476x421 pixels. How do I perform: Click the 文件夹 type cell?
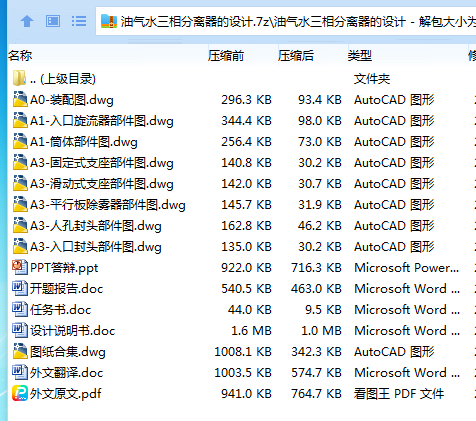pos(372,79)
